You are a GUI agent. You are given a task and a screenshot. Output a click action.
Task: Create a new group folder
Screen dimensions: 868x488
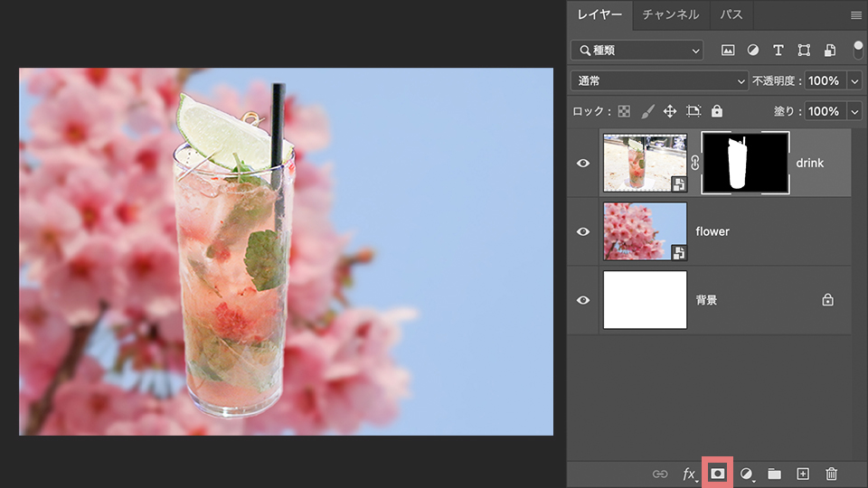point(775,474)
